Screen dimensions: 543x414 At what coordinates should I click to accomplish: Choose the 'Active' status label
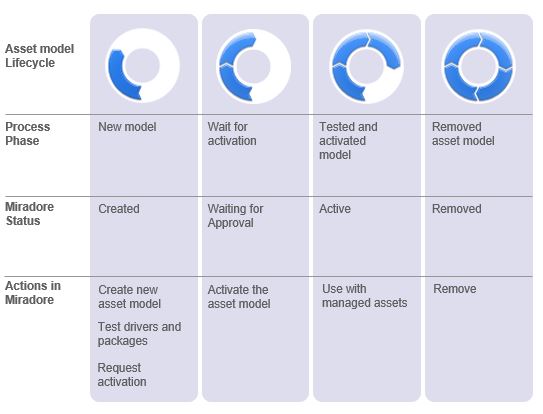[x=335, y=209]
